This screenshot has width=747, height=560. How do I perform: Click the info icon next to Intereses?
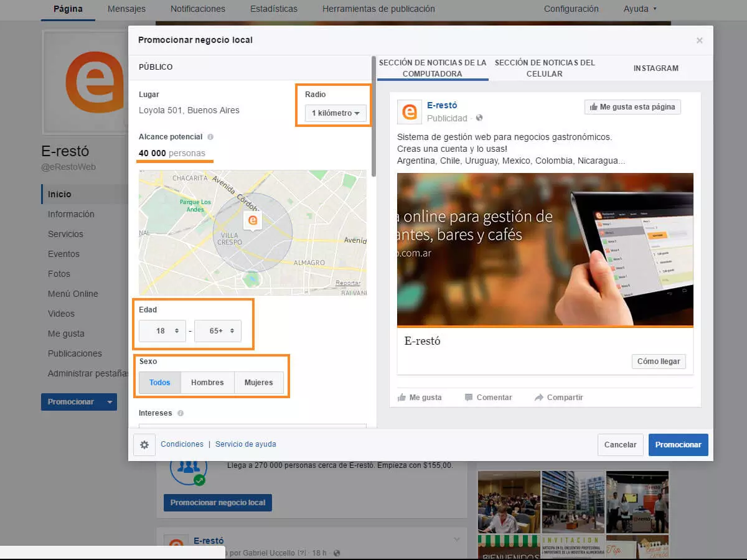181,413
